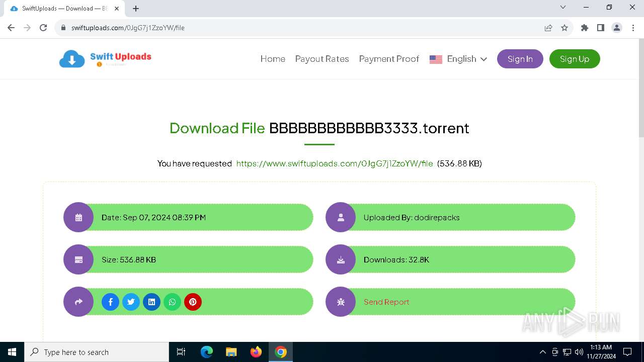
Task: Open Chrome extensions puzzle icon
Action: point(585,28)
